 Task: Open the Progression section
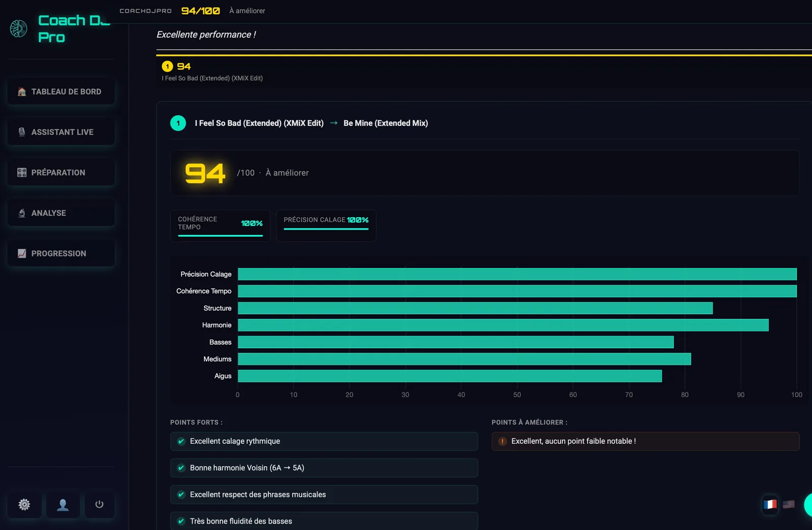coord(61,253)
